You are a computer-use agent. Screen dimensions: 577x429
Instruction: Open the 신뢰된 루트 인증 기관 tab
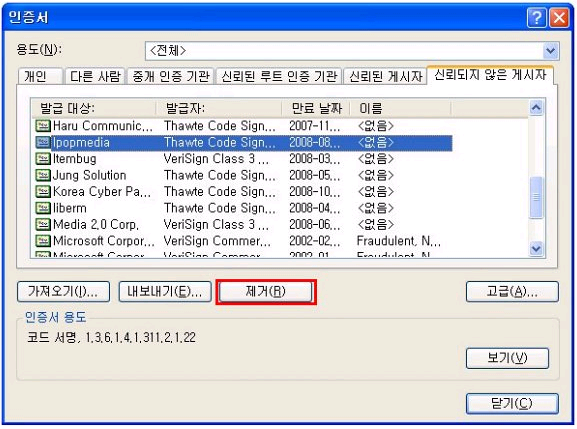(279, 77)
